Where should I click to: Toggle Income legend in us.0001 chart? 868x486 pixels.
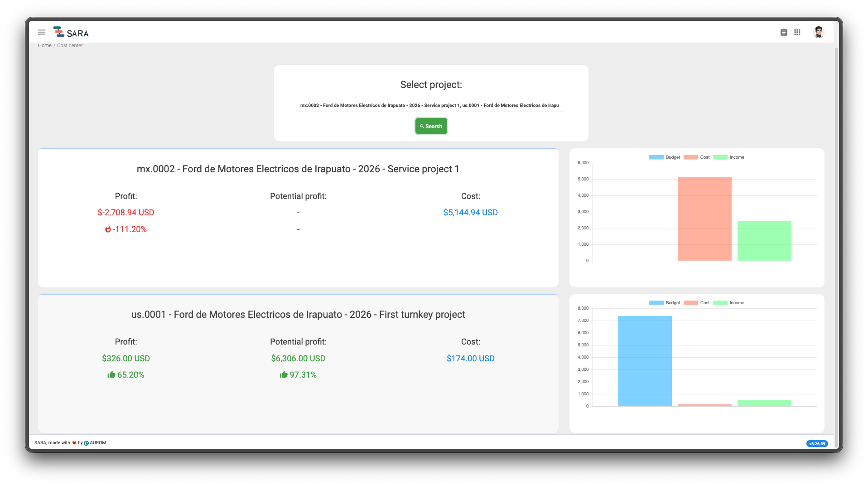728,303
